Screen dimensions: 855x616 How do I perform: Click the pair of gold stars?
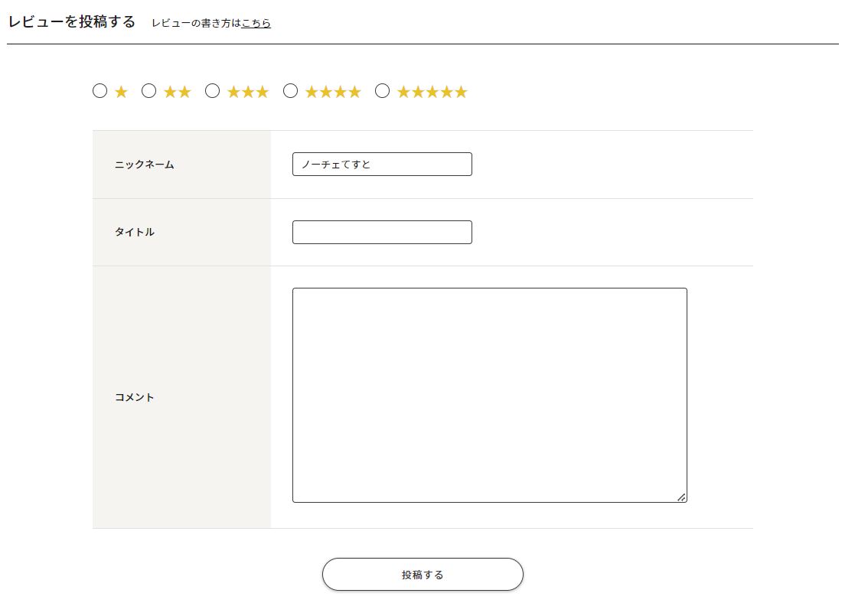tap(177, 92)
